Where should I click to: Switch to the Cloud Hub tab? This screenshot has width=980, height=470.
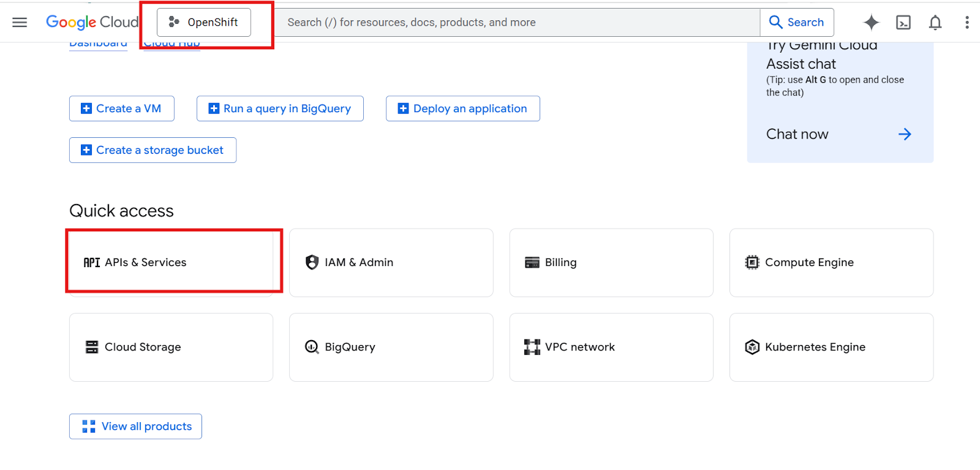click(171, 45)
